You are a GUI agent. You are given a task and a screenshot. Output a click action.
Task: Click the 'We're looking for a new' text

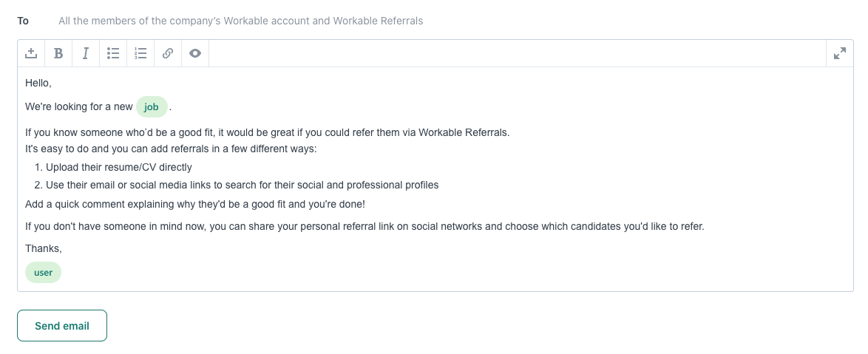click(79, 106)
